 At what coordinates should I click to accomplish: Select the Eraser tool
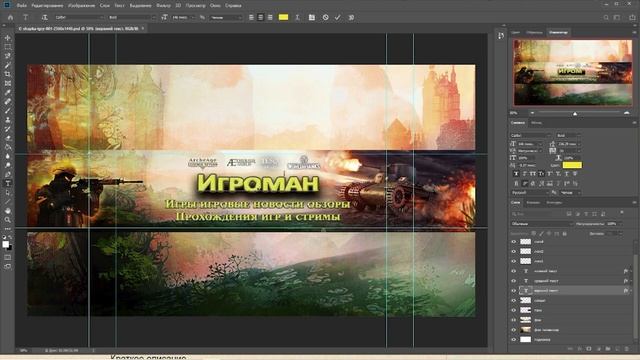7,138
